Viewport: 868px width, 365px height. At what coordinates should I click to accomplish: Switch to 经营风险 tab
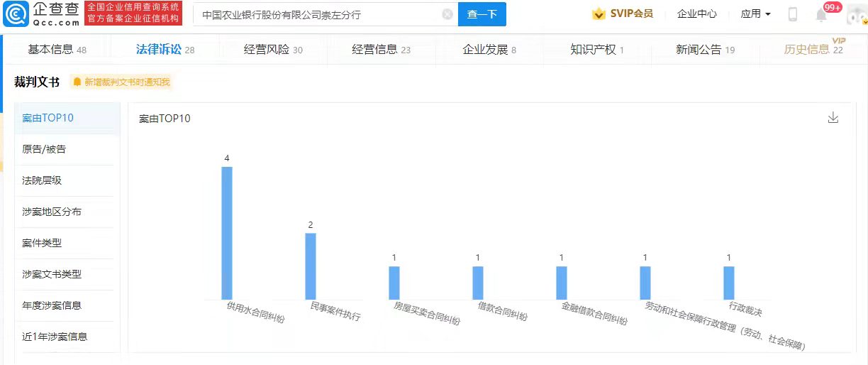273,49
